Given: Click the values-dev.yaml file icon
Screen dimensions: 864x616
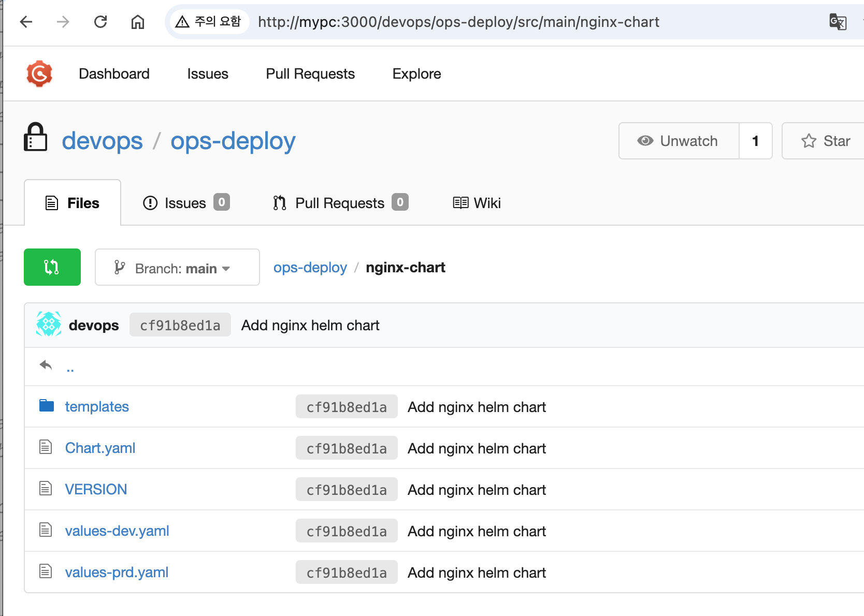Looking at the screenshot, I should coord(46,530).
